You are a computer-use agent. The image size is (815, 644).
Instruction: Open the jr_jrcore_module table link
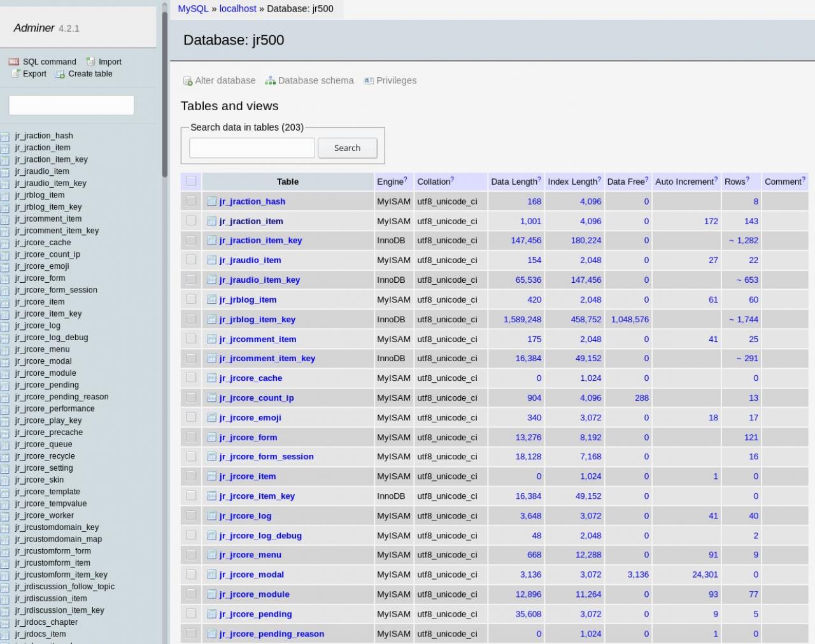click(254, 594)
